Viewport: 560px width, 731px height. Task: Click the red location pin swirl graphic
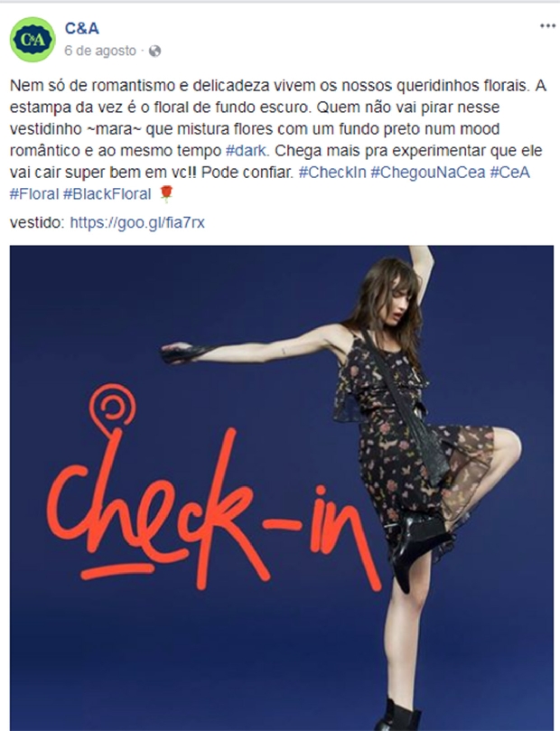pyautogui.click(x=112, y=408)
